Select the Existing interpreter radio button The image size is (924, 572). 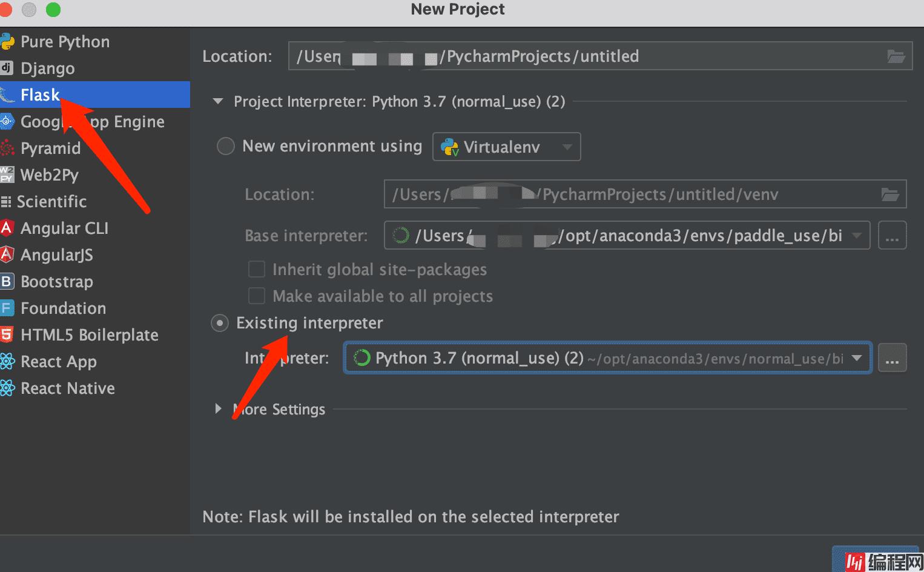coord(220,323)
